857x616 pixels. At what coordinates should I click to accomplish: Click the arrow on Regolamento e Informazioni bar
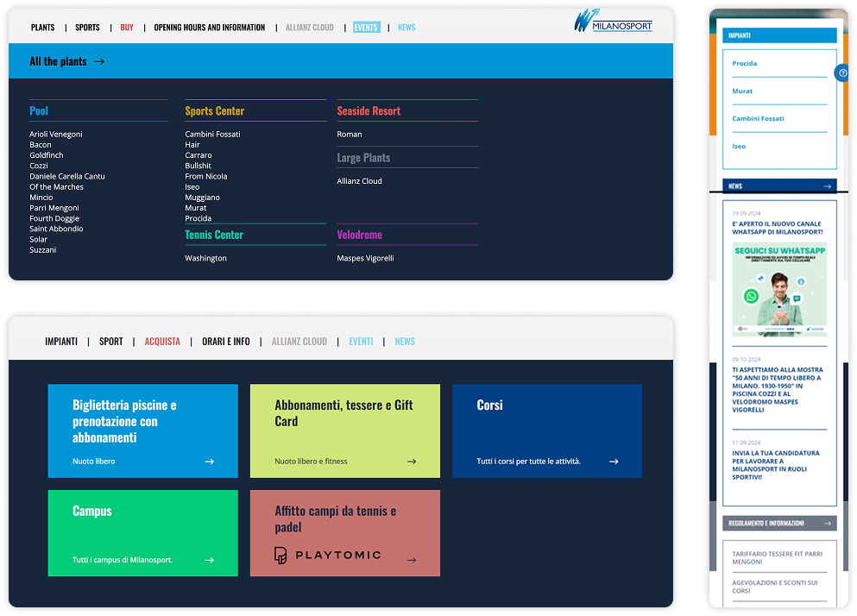point(827,523)
